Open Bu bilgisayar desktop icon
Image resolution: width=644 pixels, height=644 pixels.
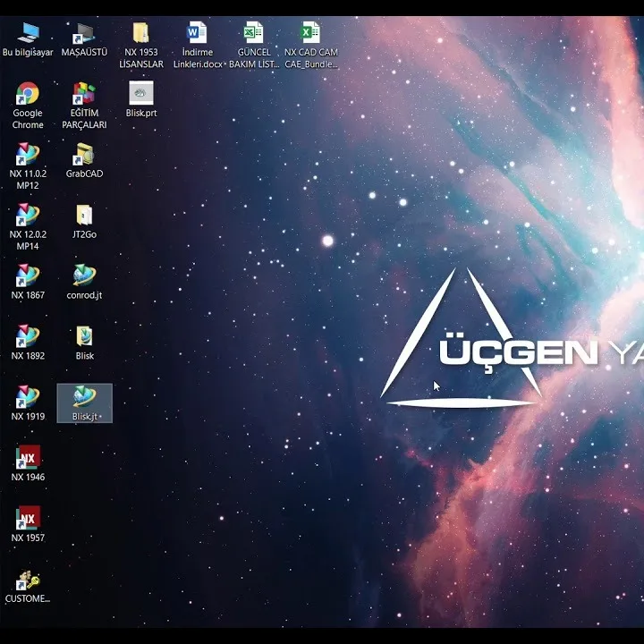click(x=28, y=39)
